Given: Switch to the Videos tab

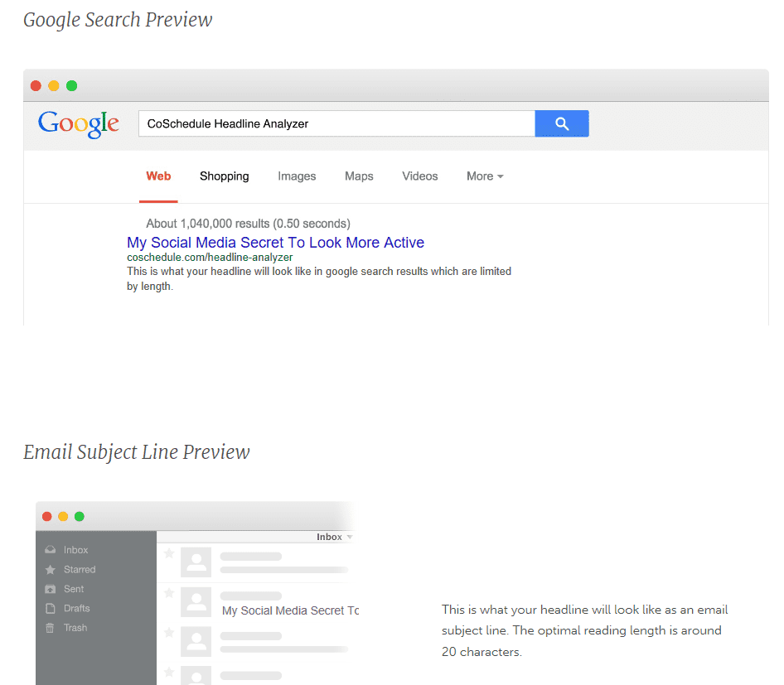Looking at the screenshot, I should [x=420, y=176].
